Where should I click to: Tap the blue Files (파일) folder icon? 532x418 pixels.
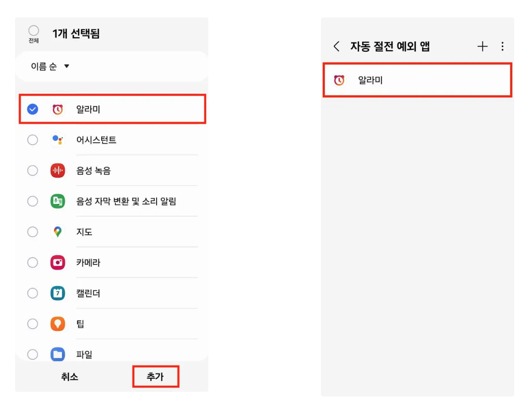tap(58, 354)
